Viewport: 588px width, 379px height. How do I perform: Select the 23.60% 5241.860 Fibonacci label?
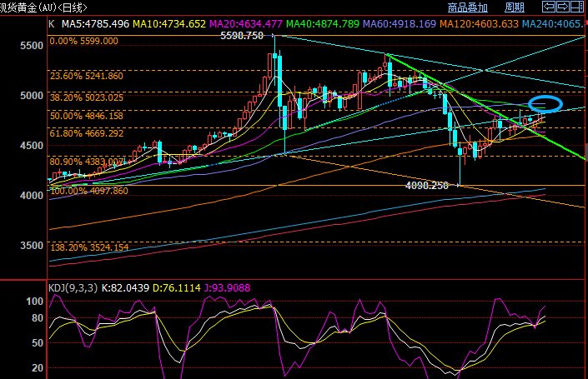[87, 76]
